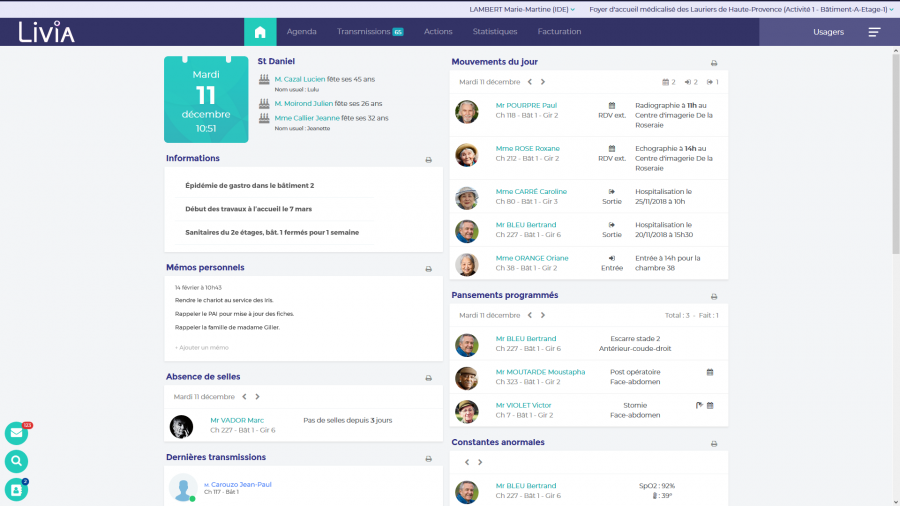Open the hamburger menu next to Usagers
900x506 pixels.
point(874,32)
